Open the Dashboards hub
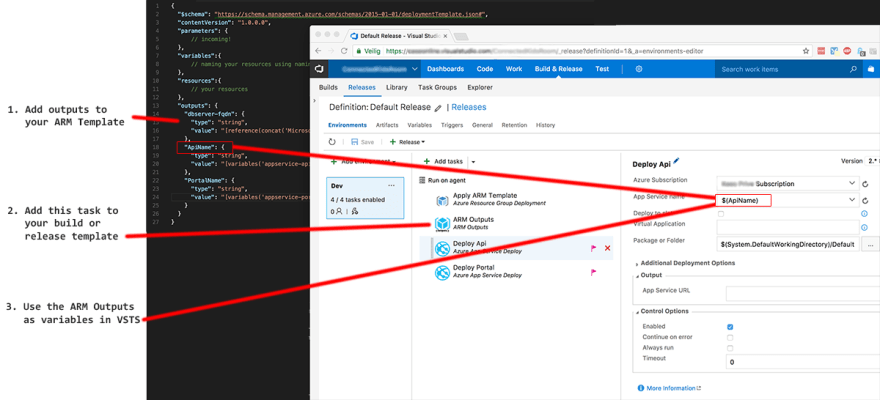The width and height of the screenshot is (880, 400). point(445,69)
